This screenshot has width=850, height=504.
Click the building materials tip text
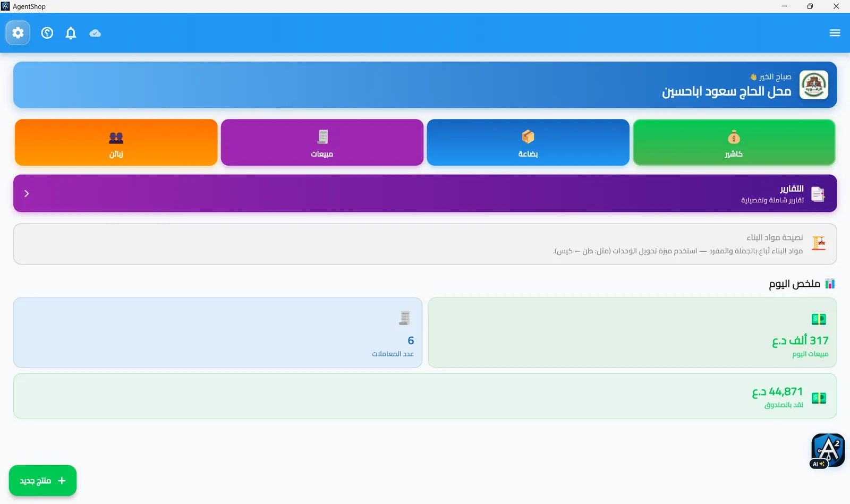pos(678,251)
